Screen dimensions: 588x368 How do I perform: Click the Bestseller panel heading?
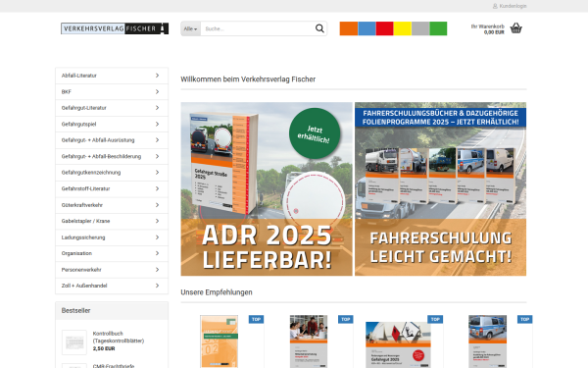coord(75,310)
